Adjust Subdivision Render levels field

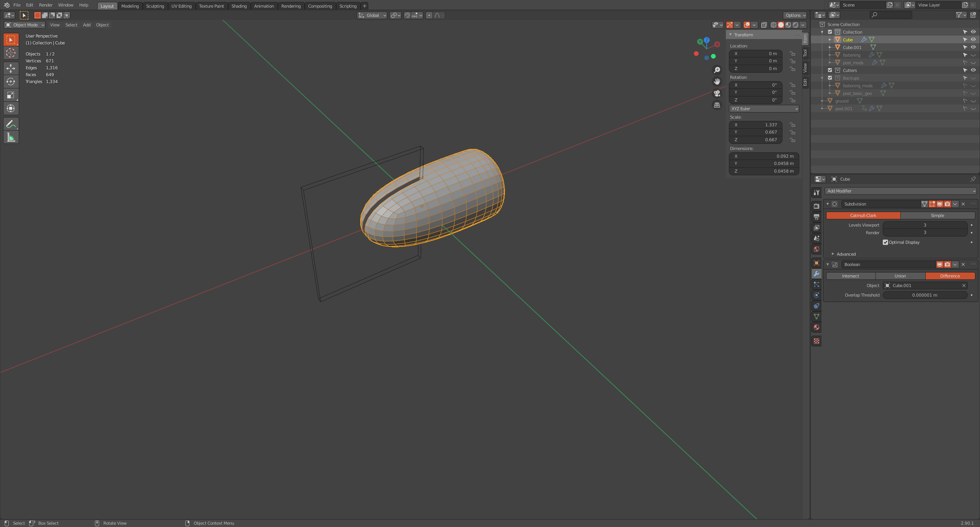(925, 233)
